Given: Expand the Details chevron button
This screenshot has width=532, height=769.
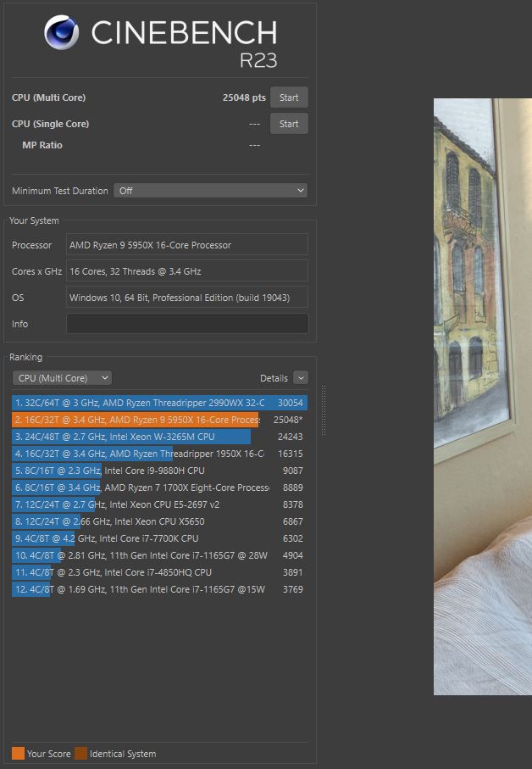Looking at the screenshot, I should pyautogui.click(x=301, y=377).
